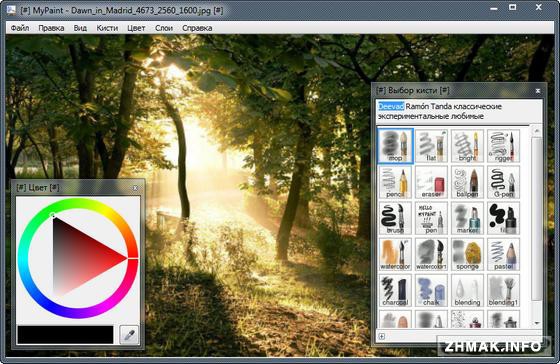This screenshot has width=560, height=364.
Task: Select the blending brush
Action: click(x=467, y=290)
